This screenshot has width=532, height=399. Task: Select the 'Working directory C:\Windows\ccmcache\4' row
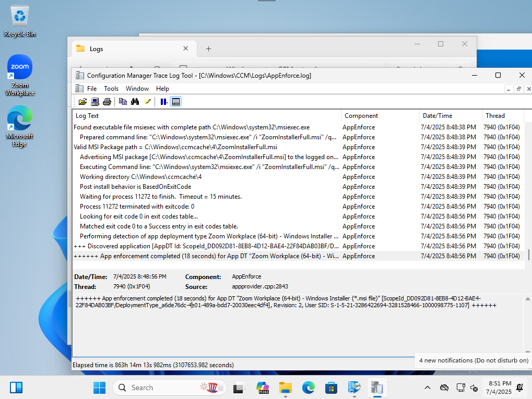pos(299,177)
